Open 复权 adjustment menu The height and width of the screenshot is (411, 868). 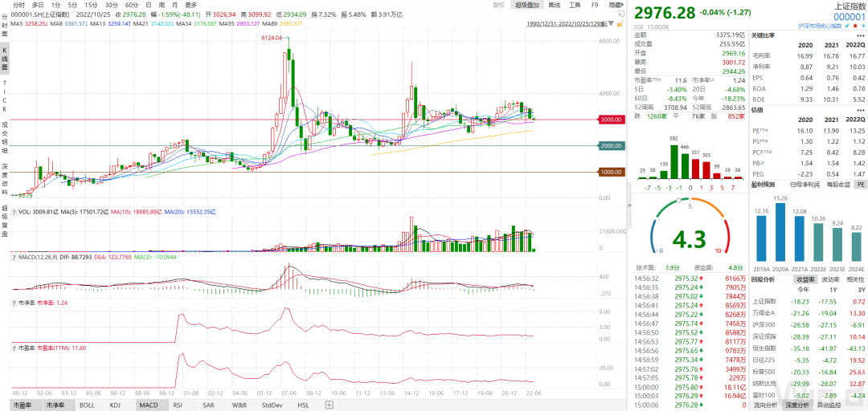(x=498, y=5)
